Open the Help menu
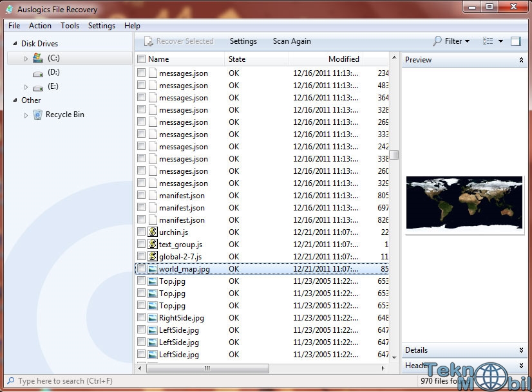 [132, 26]
